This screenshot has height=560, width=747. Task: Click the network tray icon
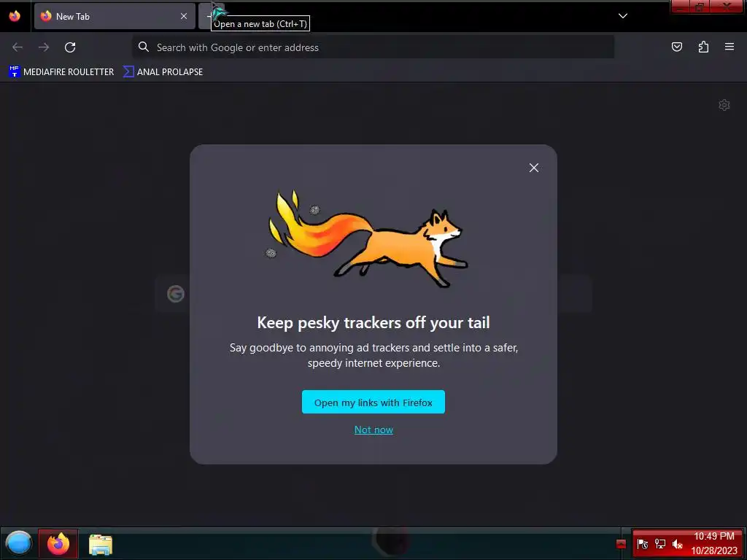(659, 544)
